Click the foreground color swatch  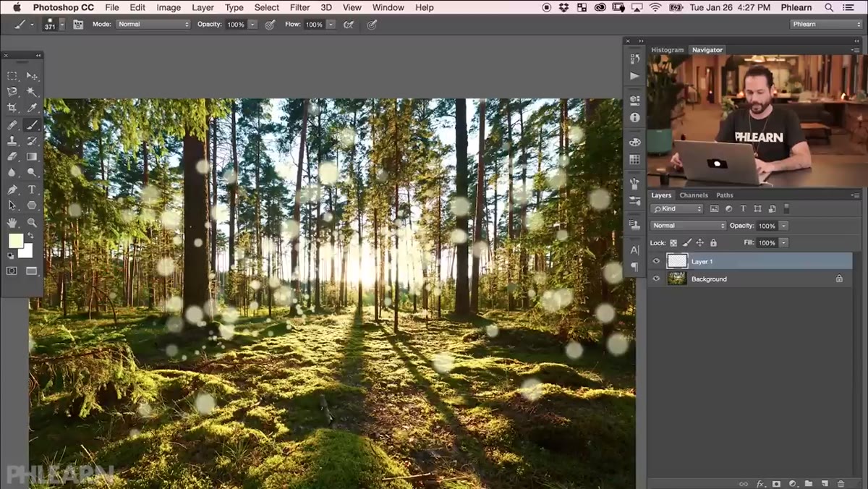pos(14,239)
